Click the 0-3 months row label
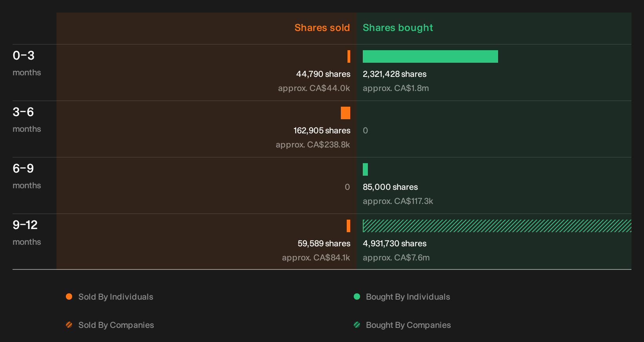644x342 pixels. point(27,63)
